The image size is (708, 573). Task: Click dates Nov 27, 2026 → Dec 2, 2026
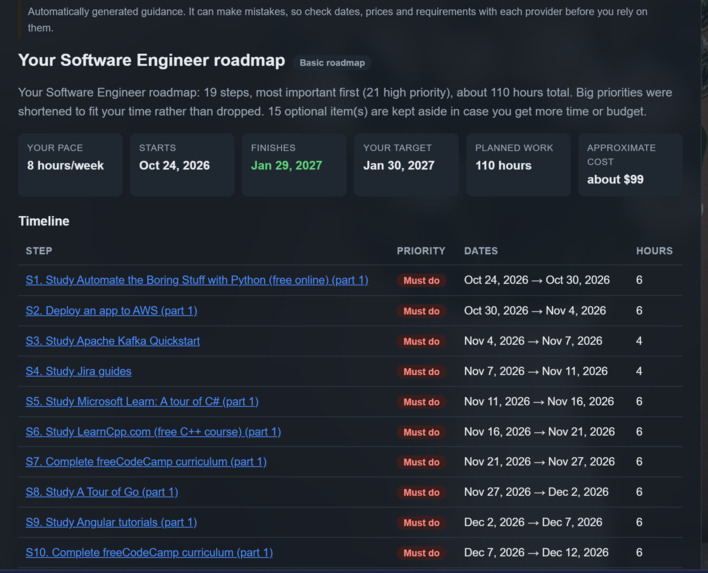(x=536, y=492)
